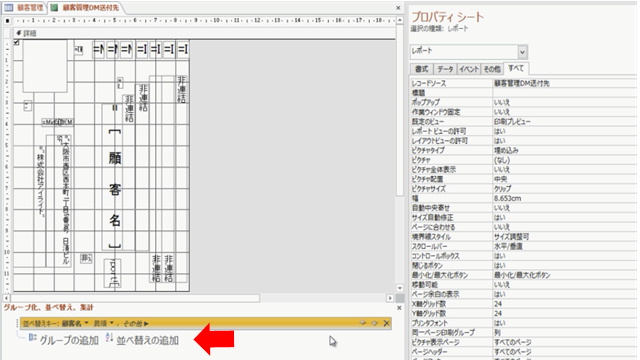Click the report selector square at the ruler corner
This screenshot has width=640, height=360.
(7, 20)
